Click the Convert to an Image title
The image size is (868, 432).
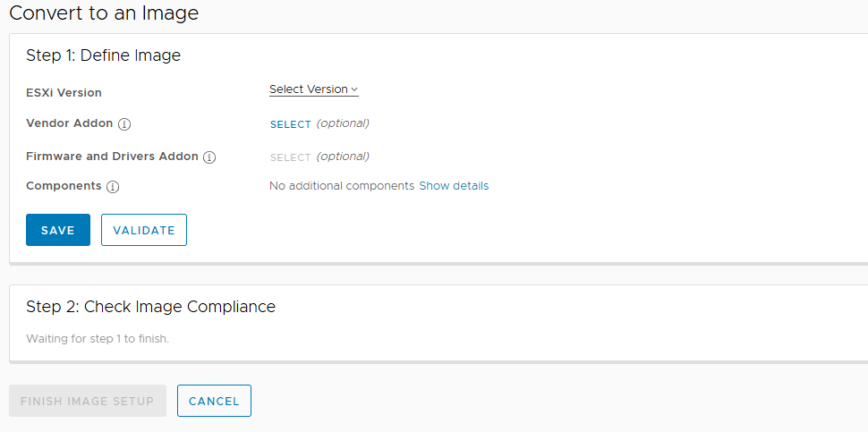(104, 13)
